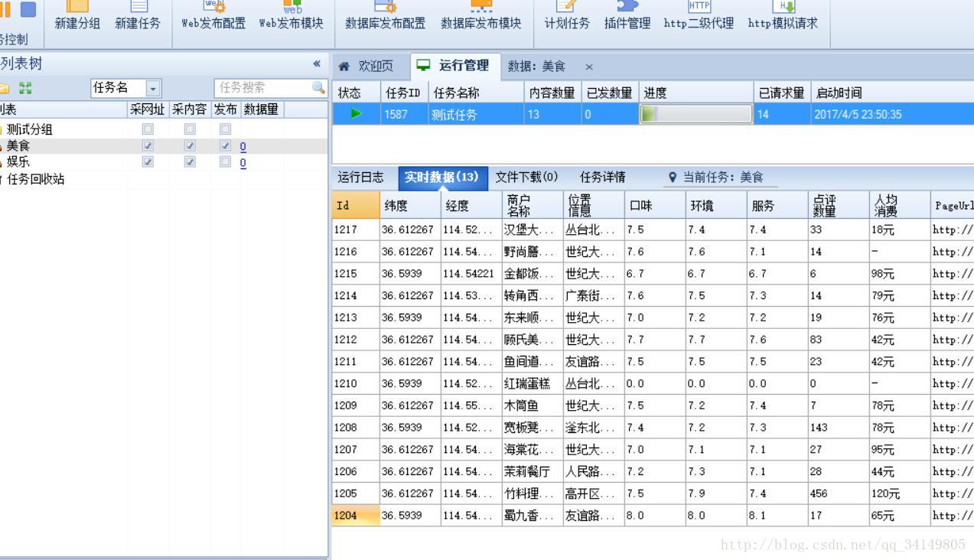The width and height of the screenshot is (974, 560).
Task: Click the green play status icon of task 1587
Action: 356,114
